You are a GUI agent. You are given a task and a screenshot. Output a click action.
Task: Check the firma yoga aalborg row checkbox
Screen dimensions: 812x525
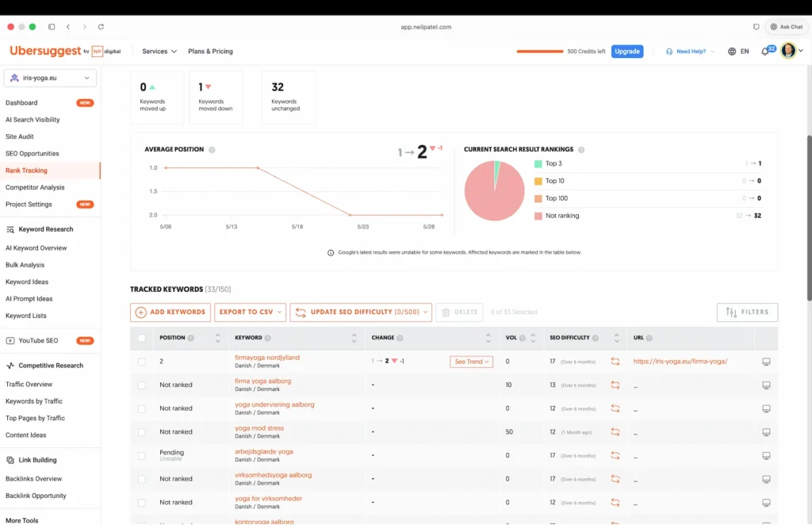(142, 385)
